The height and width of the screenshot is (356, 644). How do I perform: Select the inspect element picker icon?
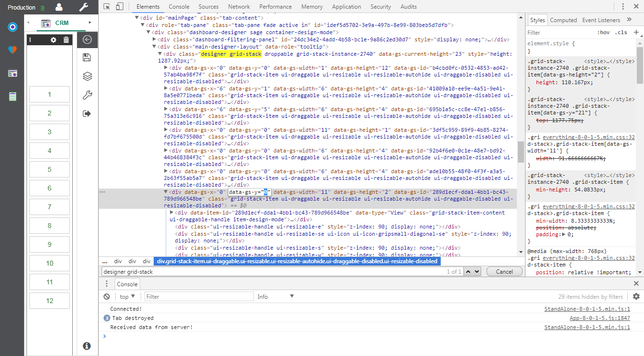tap(107, 6)
